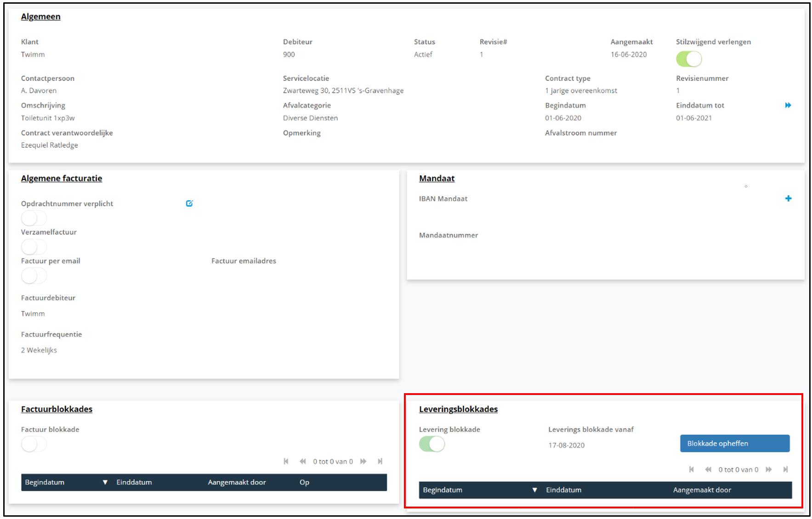Click Begindatum header text in Leveringsblokkades
Image resolution: width=812 pixels, height=519 pixels.
[443, 490]
